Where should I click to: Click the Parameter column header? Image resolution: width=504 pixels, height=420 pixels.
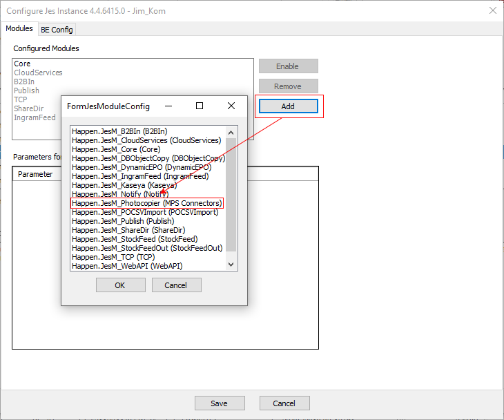click(x=35, y=174)
